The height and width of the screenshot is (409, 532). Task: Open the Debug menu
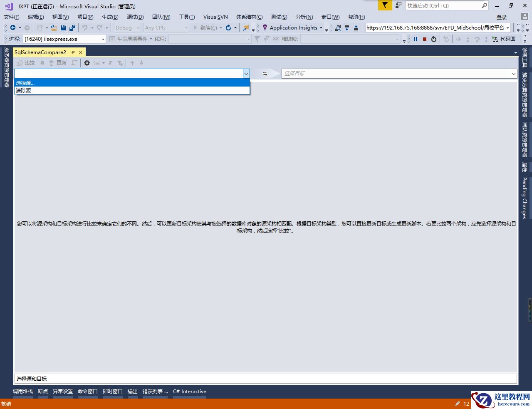135,17
